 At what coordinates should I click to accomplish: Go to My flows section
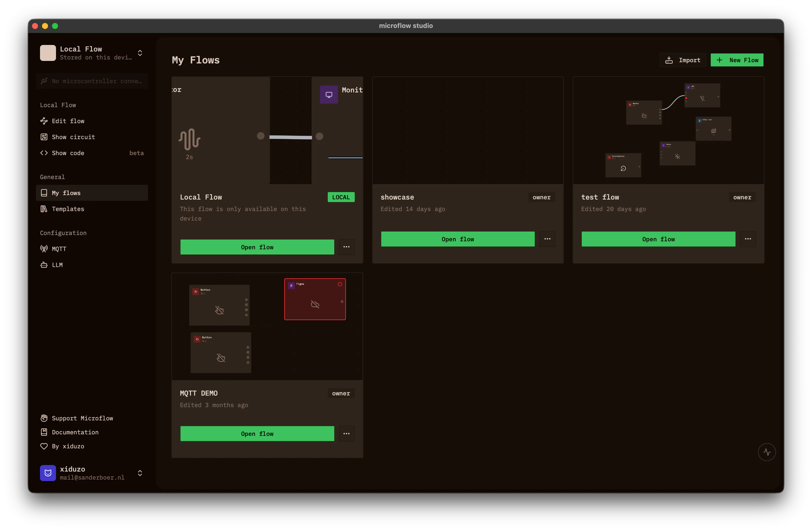[x=92, y=193]
